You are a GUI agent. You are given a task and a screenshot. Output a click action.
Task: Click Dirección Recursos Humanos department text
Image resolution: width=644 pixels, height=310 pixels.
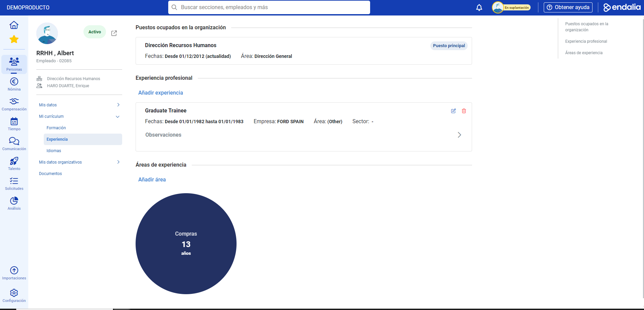click(x=74, y=79)
